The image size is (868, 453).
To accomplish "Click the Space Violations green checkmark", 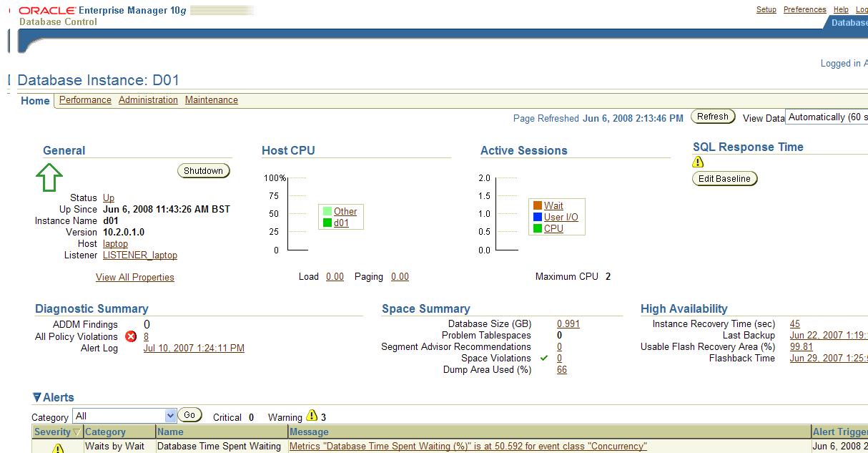I will (x=544, y=358).
